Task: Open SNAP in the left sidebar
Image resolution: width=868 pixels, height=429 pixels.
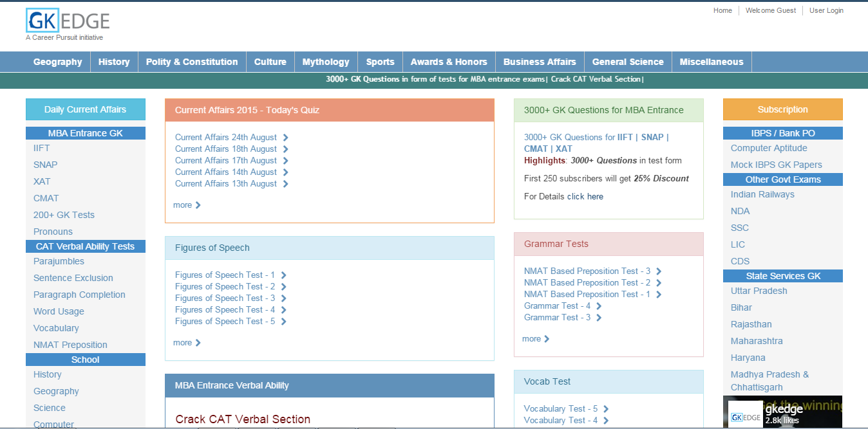Action: tap(46, 165)
